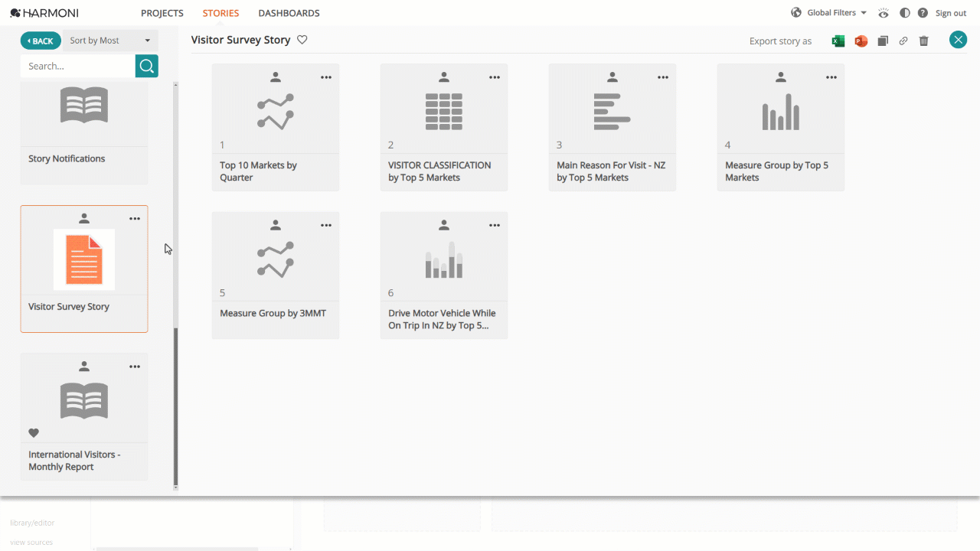Open the Dashboards tab
The height and width of the screenshot is (551, 980).
[x=289, y=13]
